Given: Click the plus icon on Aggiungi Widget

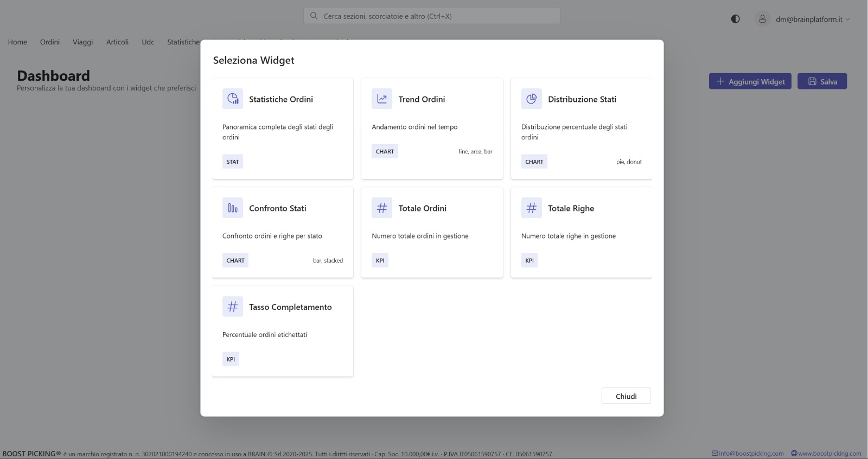Looking at the screenshot, I should pos(720,81).
